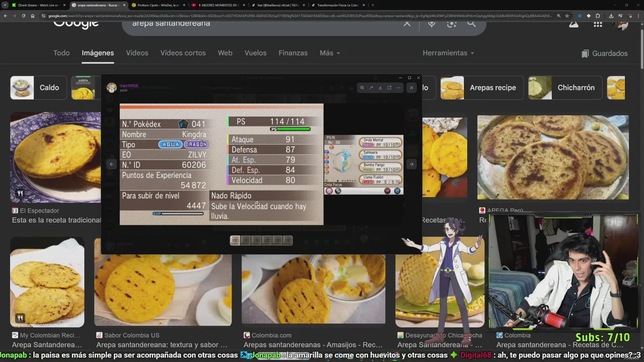Open the Vuelos tab
644x362 pixels.
click(x=256, y=53)
